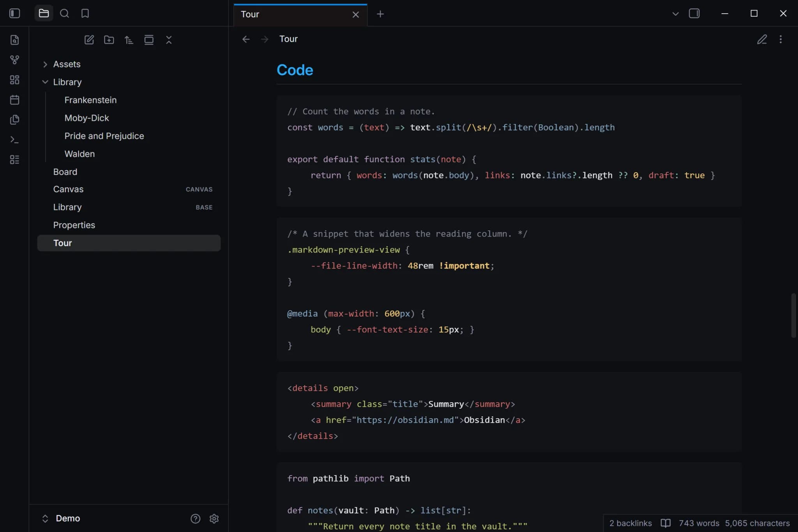The height and width of the screenshot is (532, 798).
Task: Click the bases ribbon icon at bottom
Action: [14, 159]
